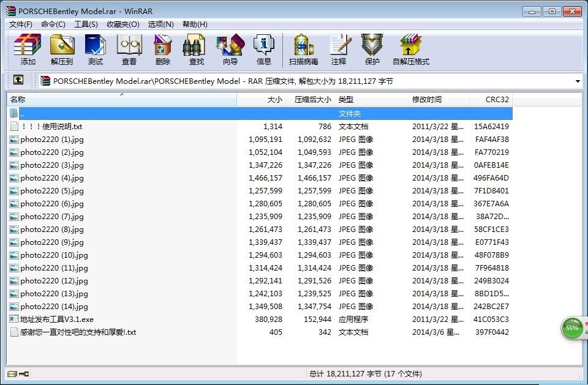This screenshot has width=588, height=385.
Task: Click the 测试 (Test) toolbar icon
Action: 96,50
